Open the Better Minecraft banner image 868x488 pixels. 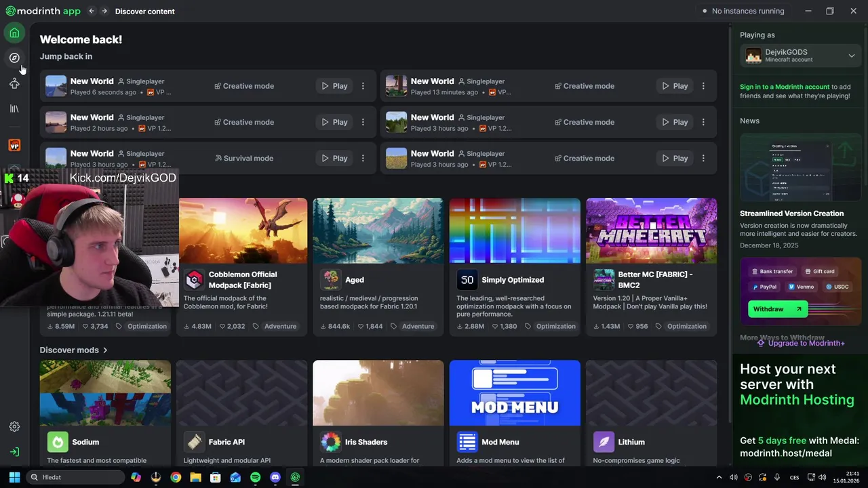point(652,230)
